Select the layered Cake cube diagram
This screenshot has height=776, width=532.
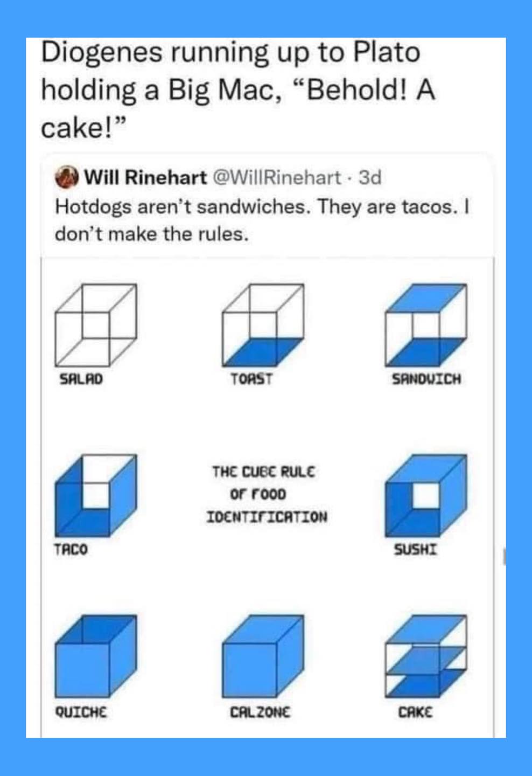tap(426, 656)
